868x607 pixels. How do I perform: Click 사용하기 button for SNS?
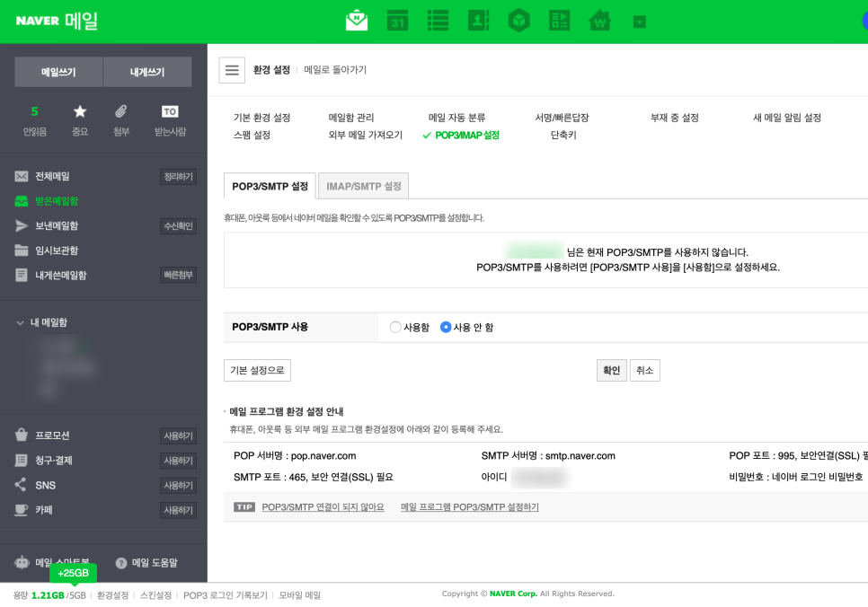[178, 485]
